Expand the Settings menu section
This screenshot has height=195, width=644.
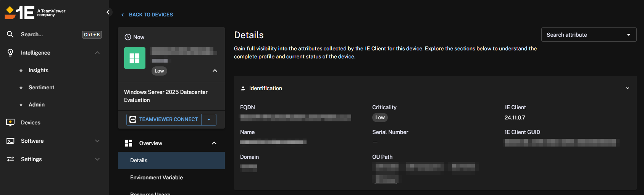tap(97, 159)
